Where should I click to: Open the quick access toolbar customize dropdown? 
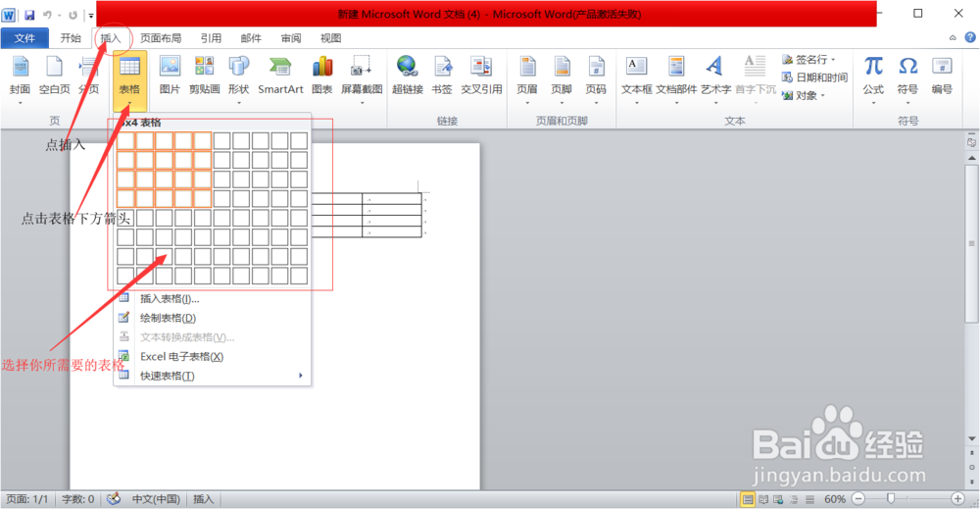(90, 15)
